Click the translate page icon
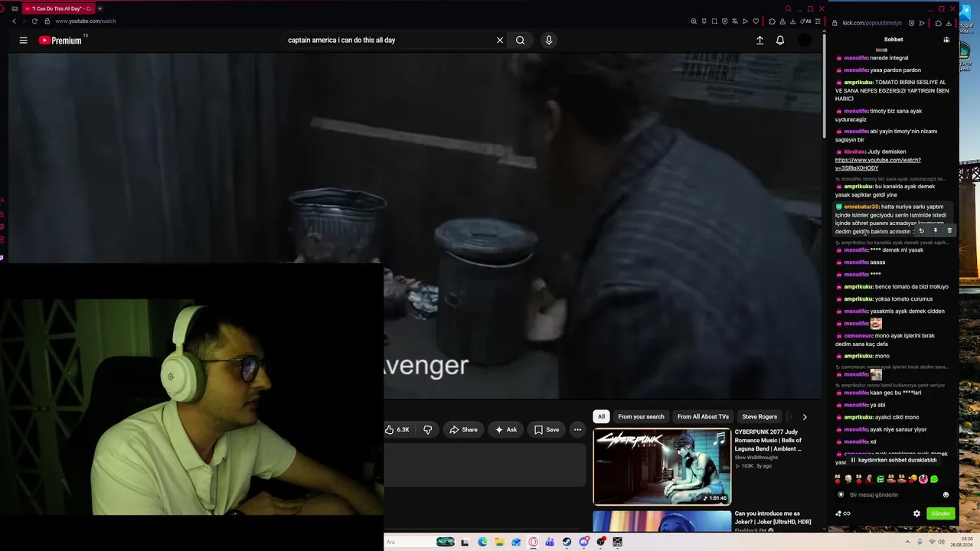Image resolution: width=980 pixels, height=551 pixels. [x=734, y=21]
